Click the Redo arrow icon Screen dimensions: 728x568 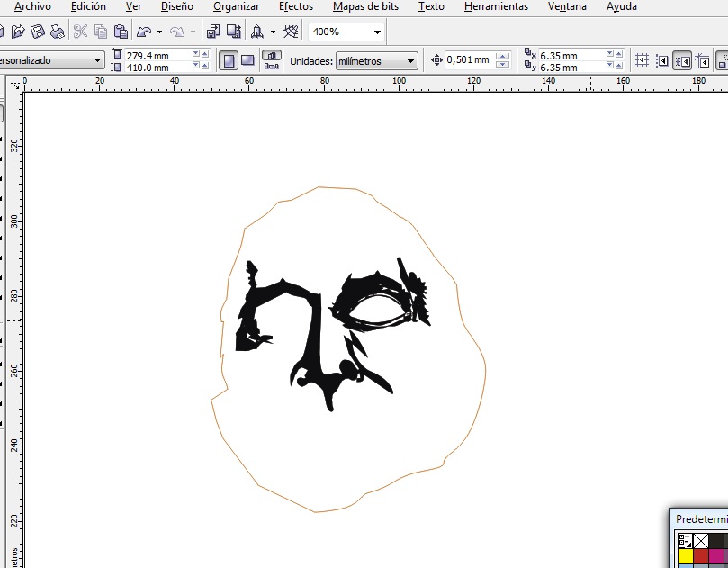177,32
